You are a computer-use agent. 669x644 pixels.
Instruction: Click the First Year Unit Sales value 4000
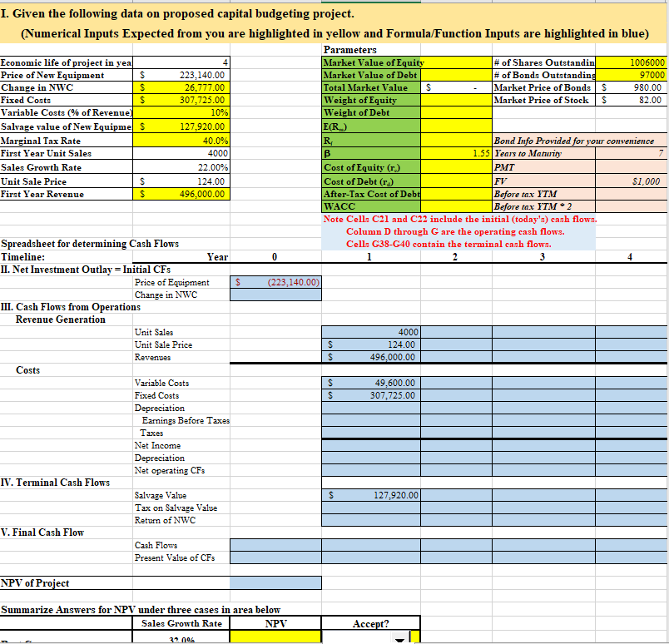pos(181,153)
